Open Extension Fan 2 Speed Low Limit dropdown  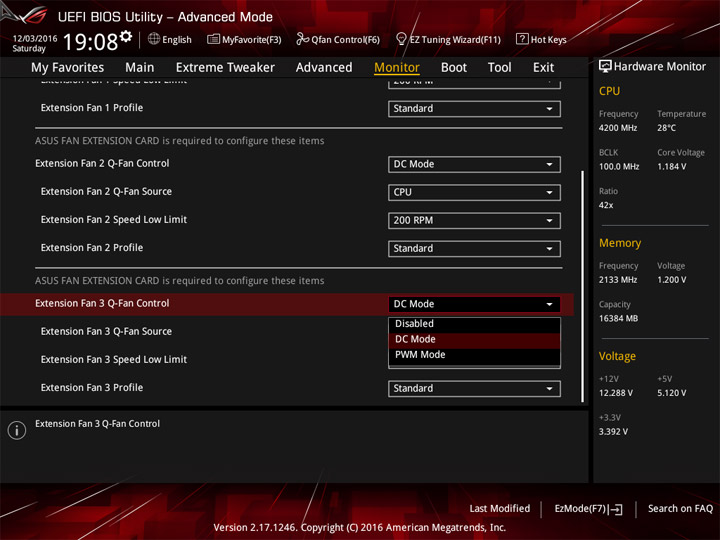click(x=474, y=220)
